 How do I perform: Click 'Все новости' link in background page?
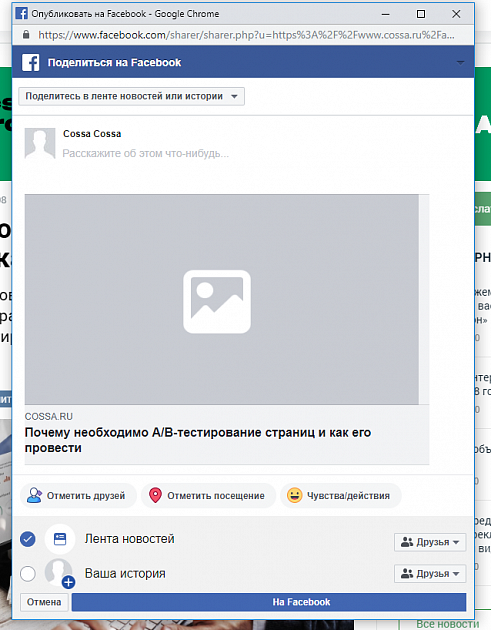tap(447, 624)
